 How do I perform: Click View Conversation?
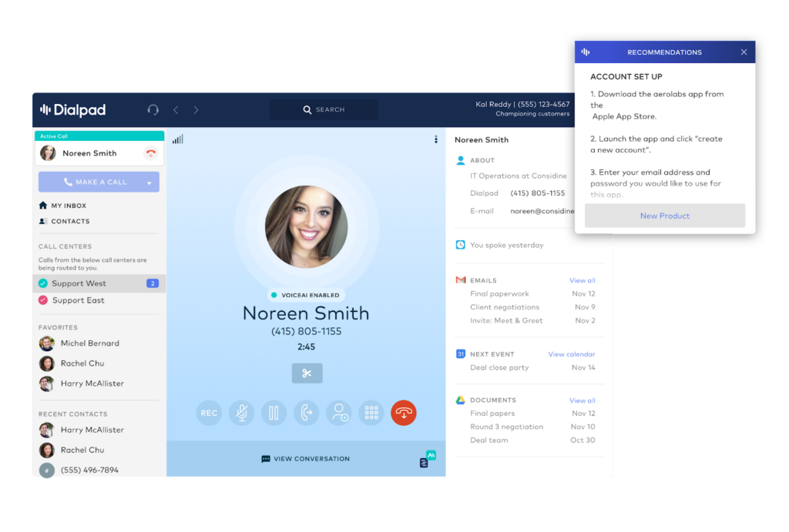[306, 459]
